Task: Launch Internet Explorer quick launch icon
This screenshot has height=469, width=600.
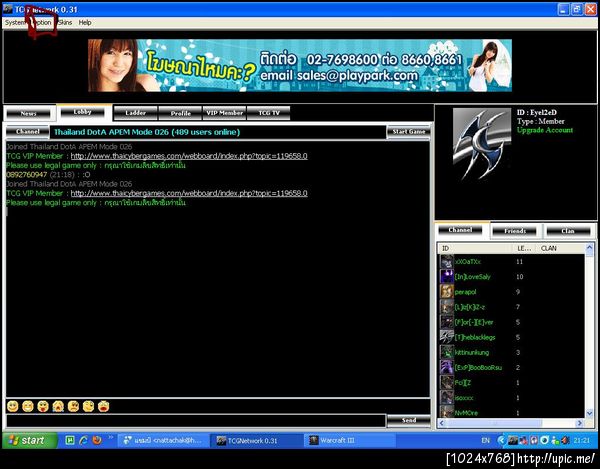Action: pyautogui.click(x=83, y=440)
